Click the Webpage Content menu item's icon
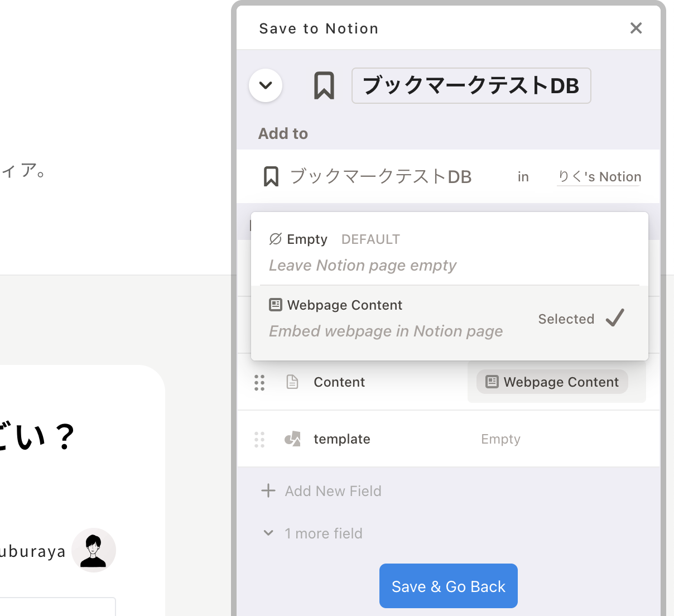This screenshot has width=674, height=616. coord(276,305)
